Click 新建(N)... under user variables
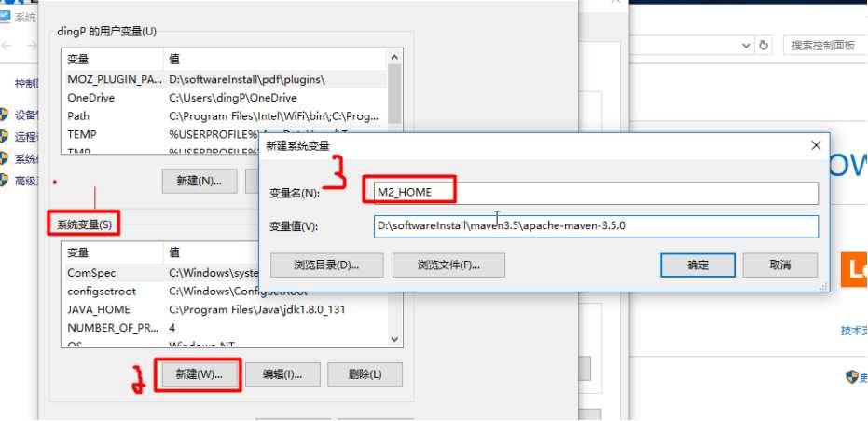Screen dimensions: 868x421 pos(200,181)
